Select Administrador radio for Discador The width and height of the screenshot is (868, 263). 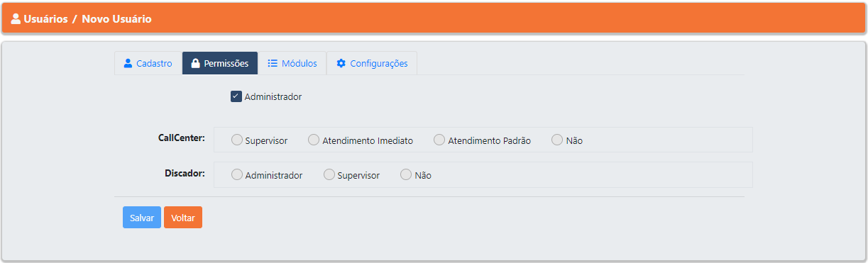[x=237, y=174]
